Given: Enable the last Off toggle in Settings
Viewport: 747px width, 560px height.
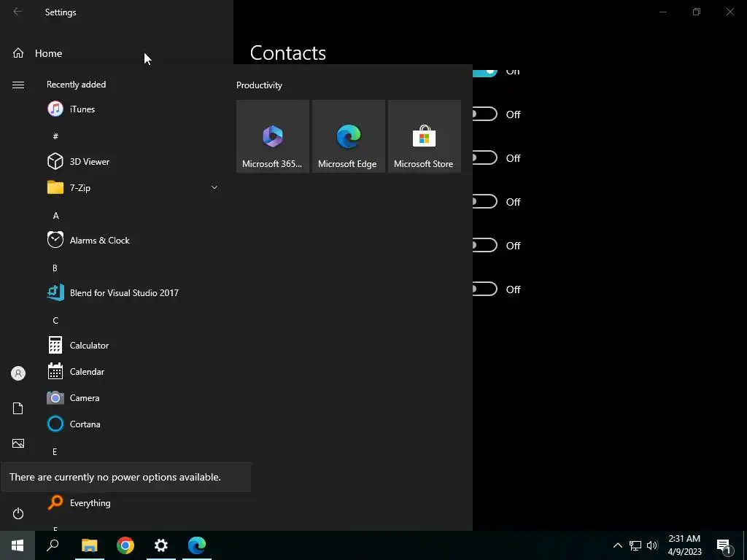Looking at the screenshot, I should tap(485, 289).
